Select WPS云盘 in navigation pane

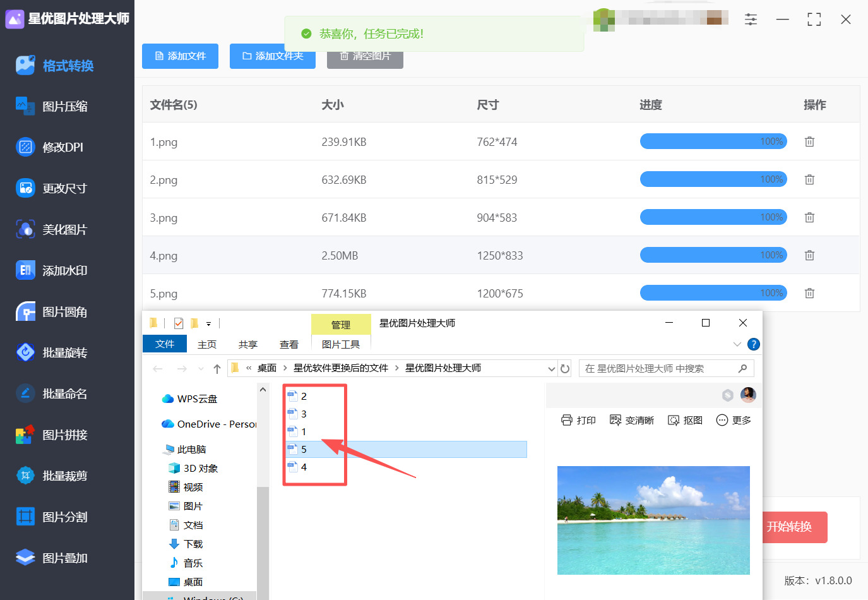pyautogui.click(x=189, y=399)
